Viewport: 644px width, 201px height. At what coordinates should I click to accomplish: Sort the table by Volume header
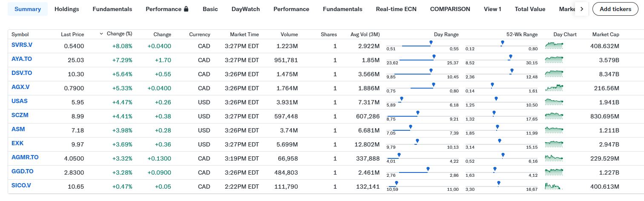coord(289,34)
